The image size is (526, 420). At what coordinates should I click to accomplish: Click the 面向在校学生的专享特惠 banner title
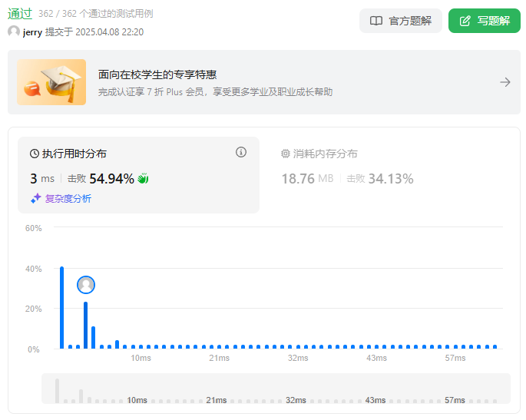tap(157, 74)
